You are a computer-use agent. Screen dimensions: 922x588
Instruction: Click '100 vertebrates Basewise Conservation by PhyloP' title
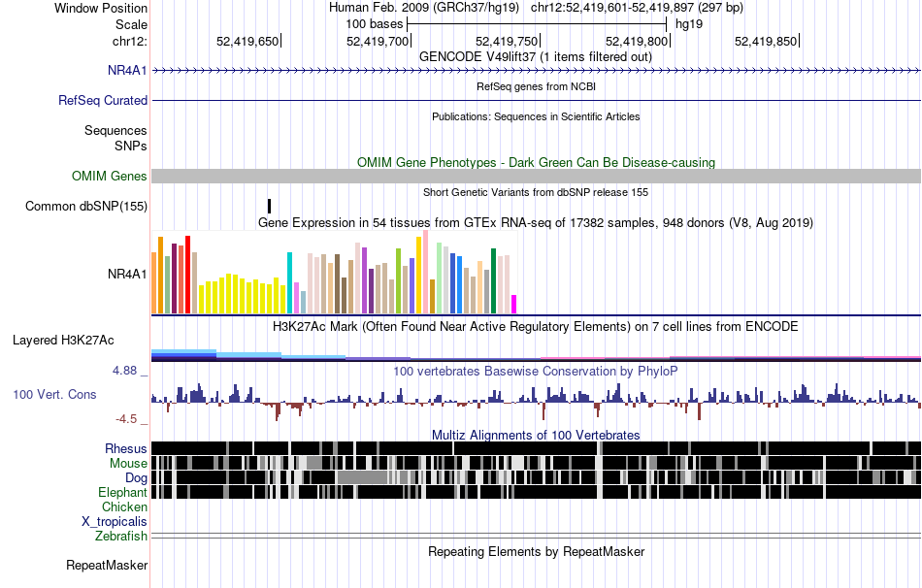(x=536, y=371)
